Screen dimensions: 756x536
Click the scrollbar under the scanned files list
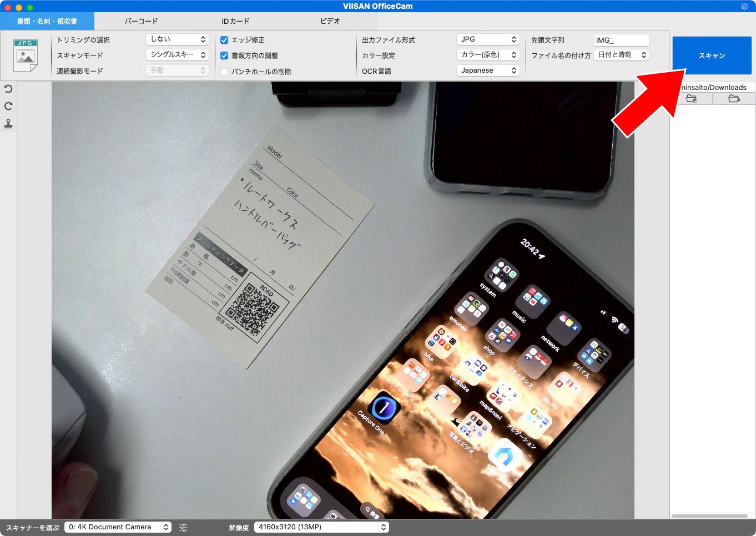coord(709,516)
